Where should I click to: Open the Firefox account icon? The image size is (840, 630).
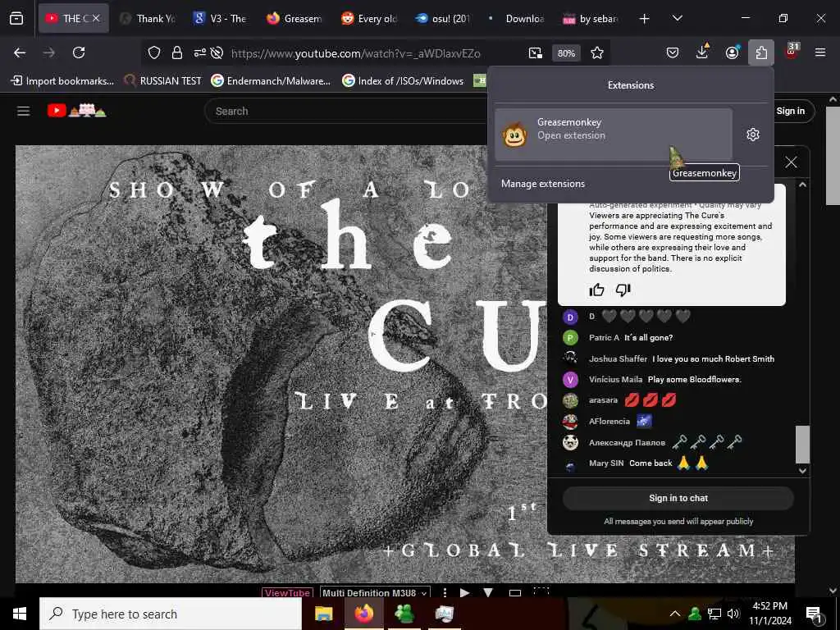(x=732, y=52)
